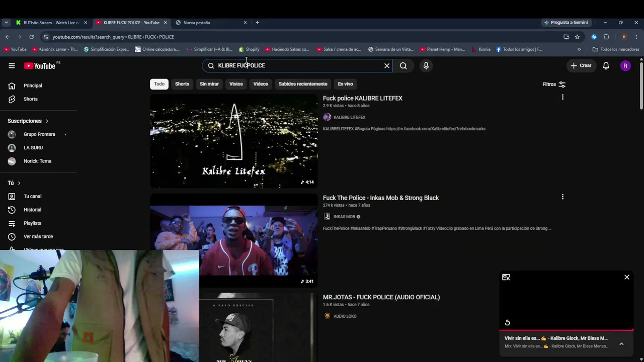Screen dimensions: 644x362
Task: Open the Planet Hemp bookmark
Action: point(442,49)
